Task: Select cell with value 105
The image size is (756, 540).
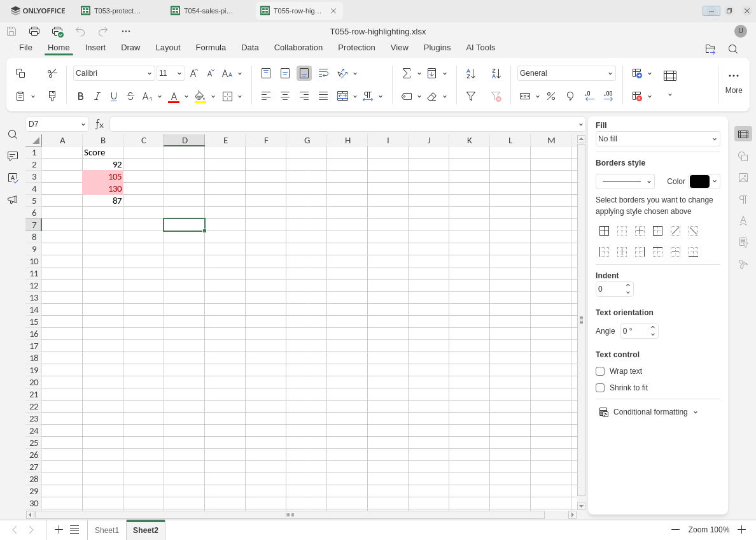Action: point(102,176)
